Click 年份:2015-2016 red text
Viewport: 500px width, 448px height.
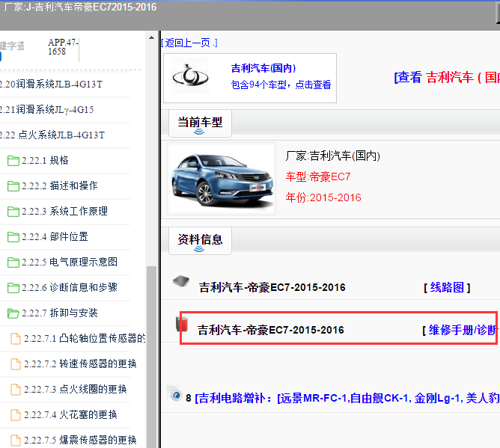(323, 198)
